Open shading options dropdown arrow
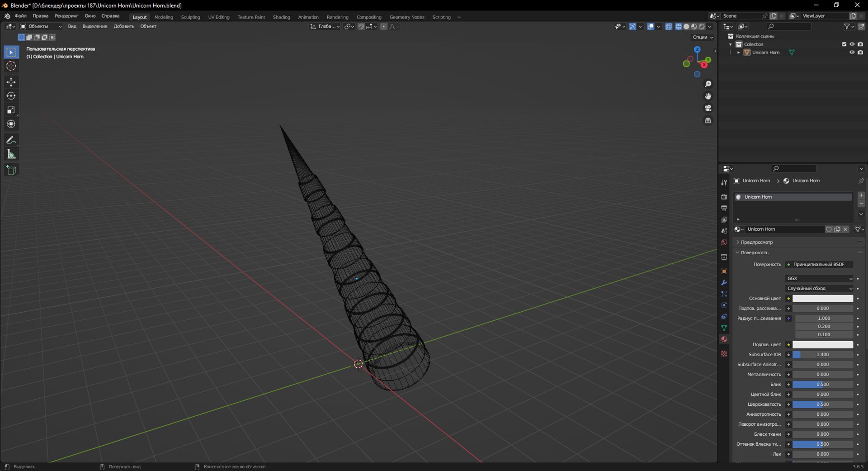Screen dimensions: 868x471 coord(709,27)
